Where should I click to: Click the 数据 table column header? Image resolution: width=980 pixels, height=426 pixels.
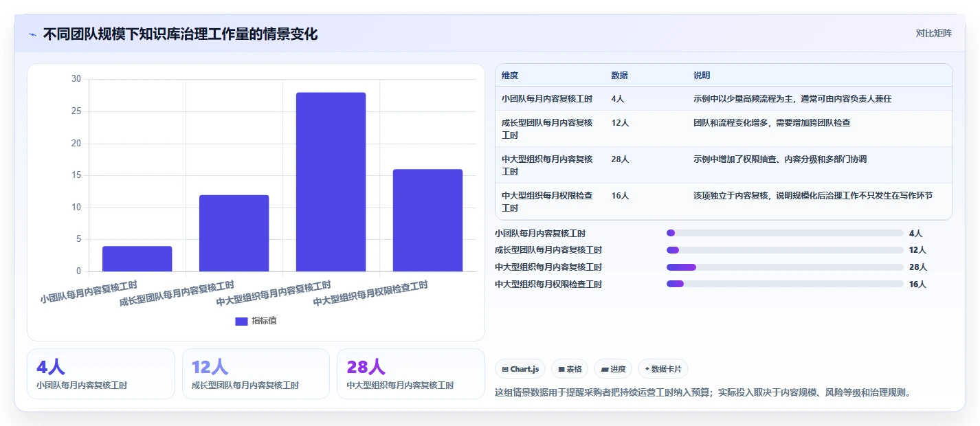tap(619, 76)
